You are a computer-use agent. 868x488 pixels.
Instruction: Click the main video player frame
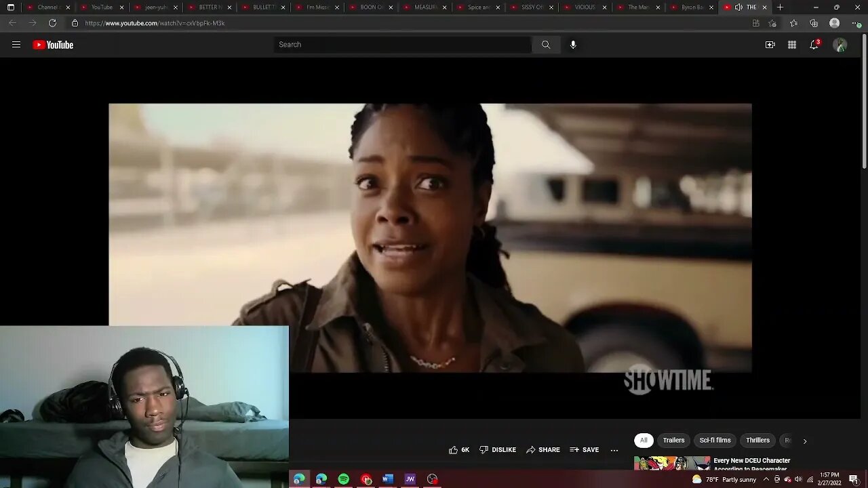pos(430,238)
